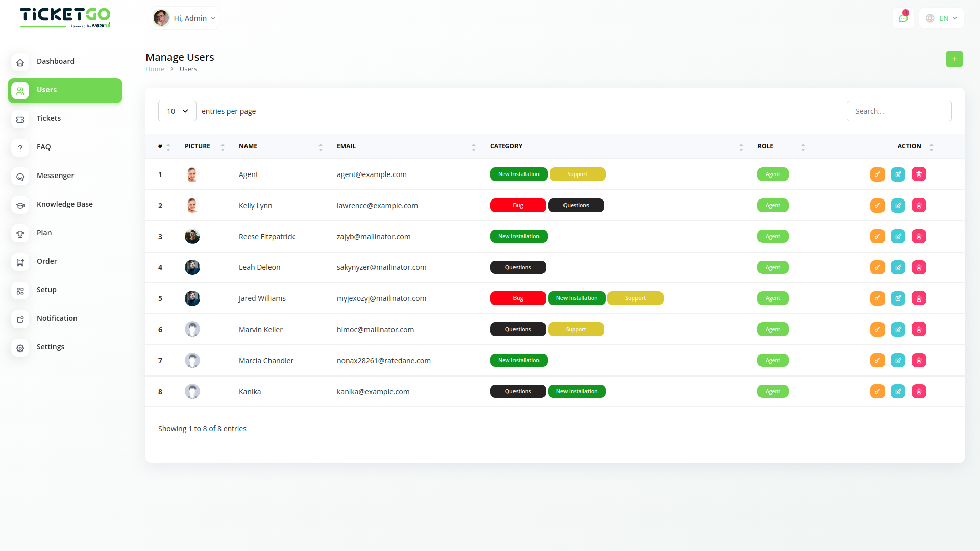Click the edit icon for Reese Fitzpatrick

898,236
